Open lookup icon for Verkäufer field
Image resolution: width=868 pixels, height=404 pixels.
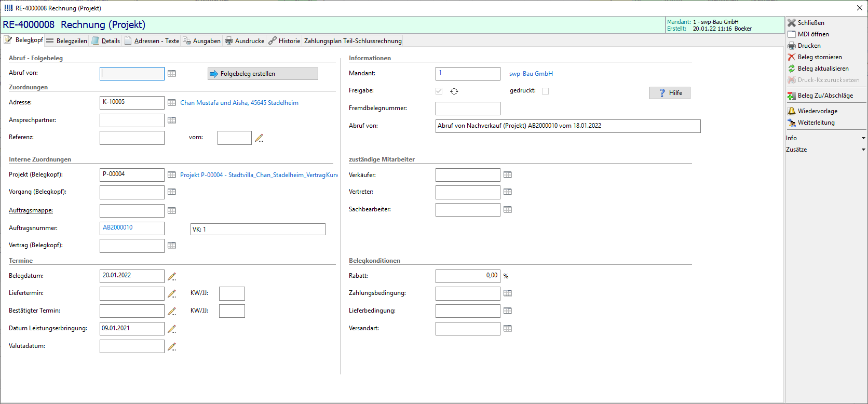coord(508,175)
